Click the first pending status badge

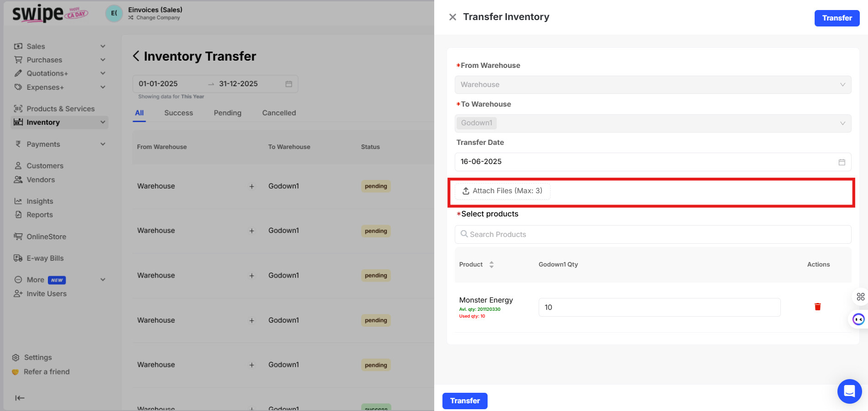(x=376, y=186)
